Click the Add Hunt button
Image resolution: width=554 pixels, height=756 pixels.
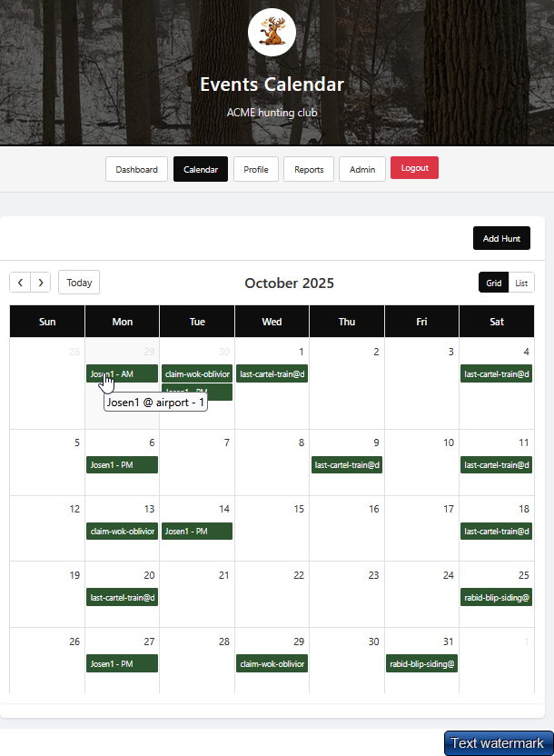501,238
